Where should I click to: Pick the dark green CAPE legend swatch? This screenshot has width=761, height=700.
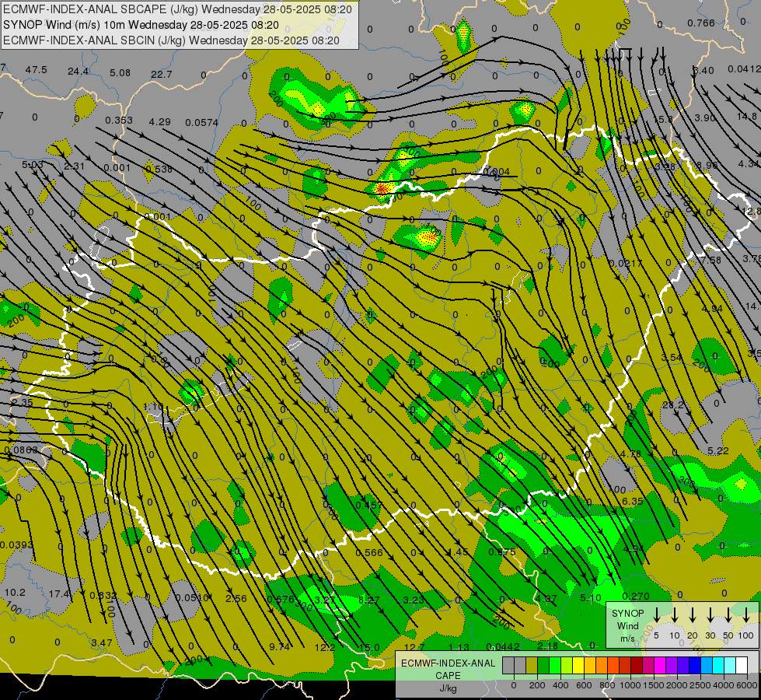click(543, 665)
